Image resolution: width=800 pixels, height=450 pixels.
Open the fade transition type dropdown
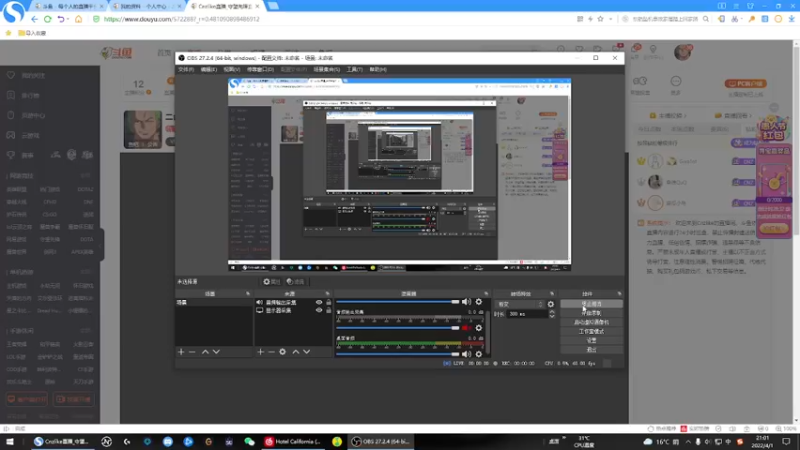click(x=519, y=304)
